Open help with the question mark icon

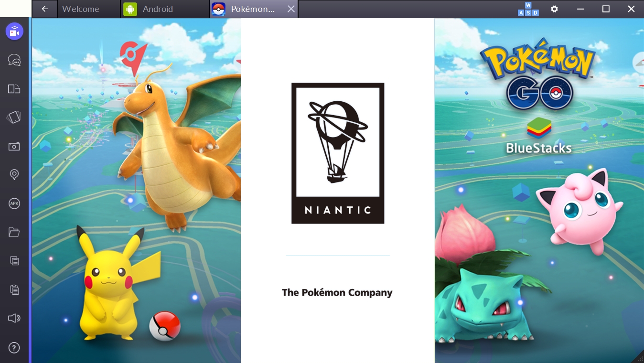(x=14, y=348)
